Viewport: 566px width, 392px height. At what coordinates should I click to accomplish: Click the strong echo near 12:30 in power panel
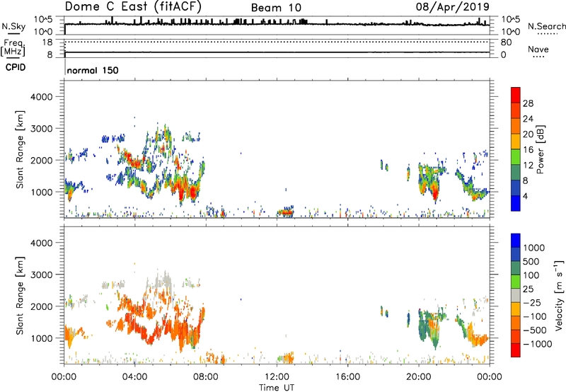[286, 212]
